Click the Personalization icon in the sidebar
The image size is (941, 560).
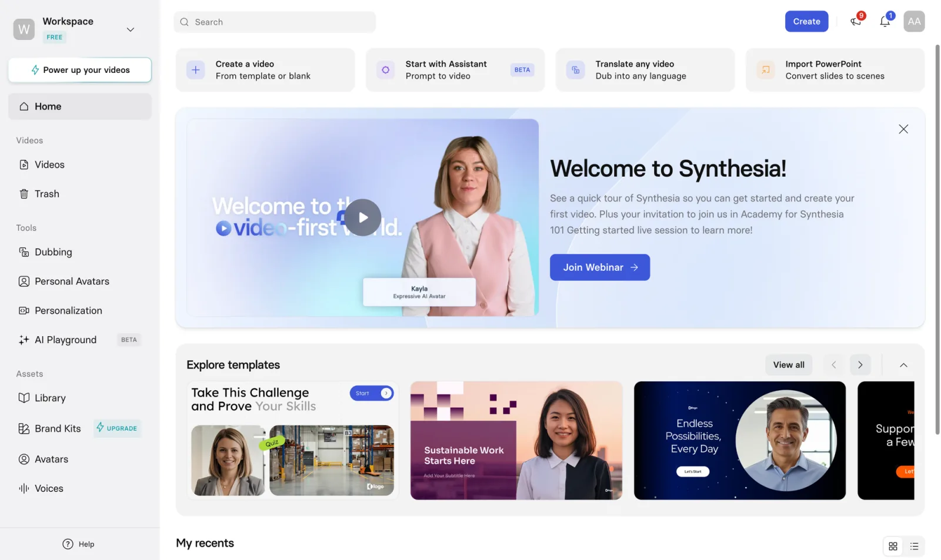pyautogui.click(x=24, y=311)
